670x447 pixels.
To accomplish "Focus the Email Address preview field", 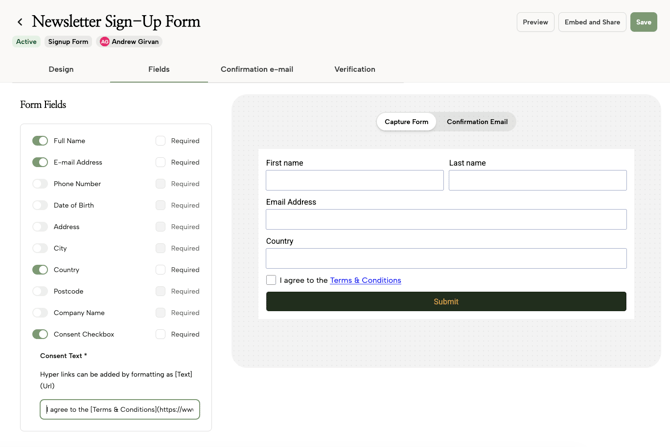I will pos(446,219).
